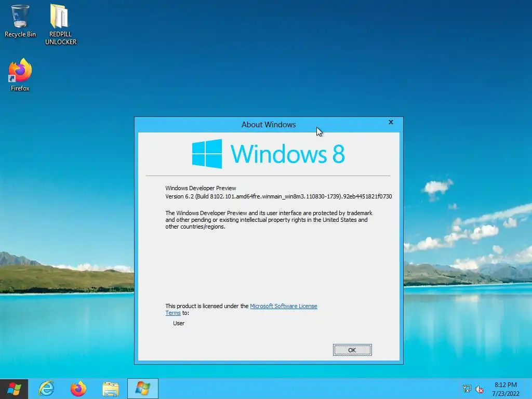Click the trademark notice paragraph
532x399 pixels.
point(269,220)
